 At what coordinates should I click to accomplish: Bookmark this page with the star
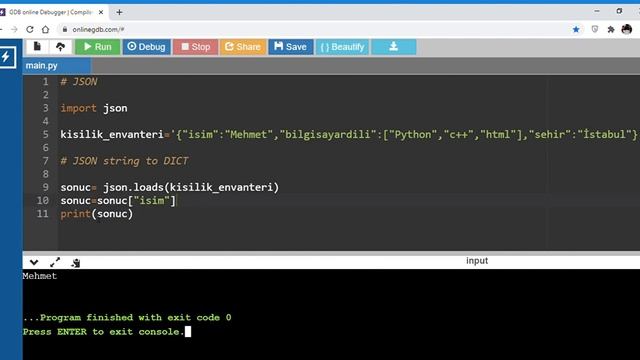point(576,29)
